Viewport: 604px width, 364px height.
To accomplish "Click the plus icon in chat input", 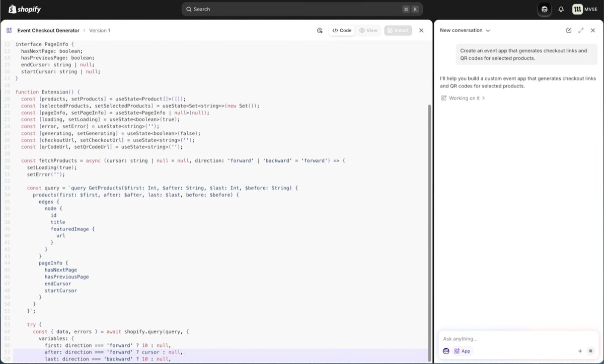I will click(x=580, y=351).
